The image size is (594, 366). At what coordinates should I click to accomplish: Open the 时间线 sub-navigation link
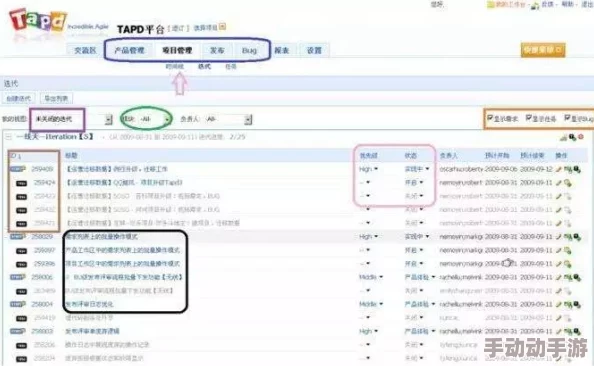click(175, 67)
